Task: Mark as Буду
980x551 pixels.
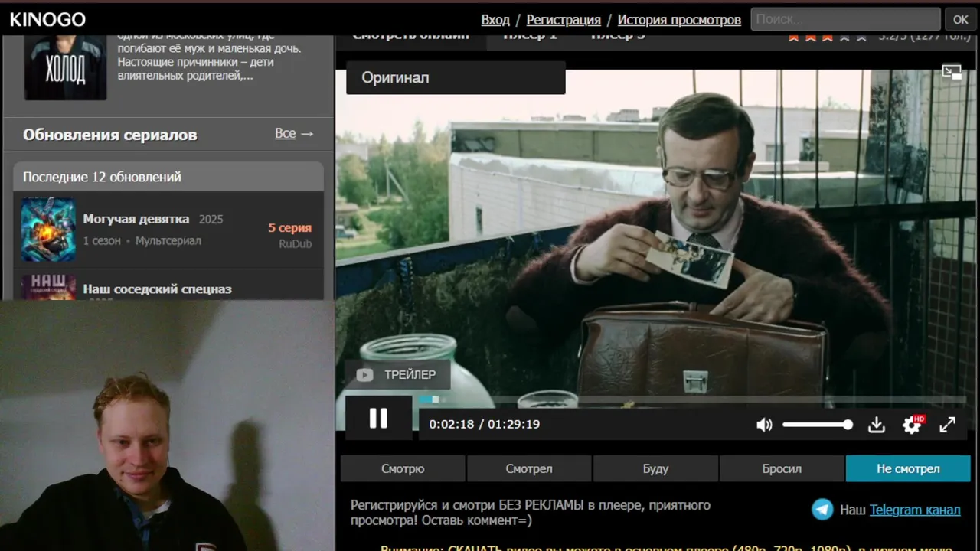Action: tap(655, 468)
